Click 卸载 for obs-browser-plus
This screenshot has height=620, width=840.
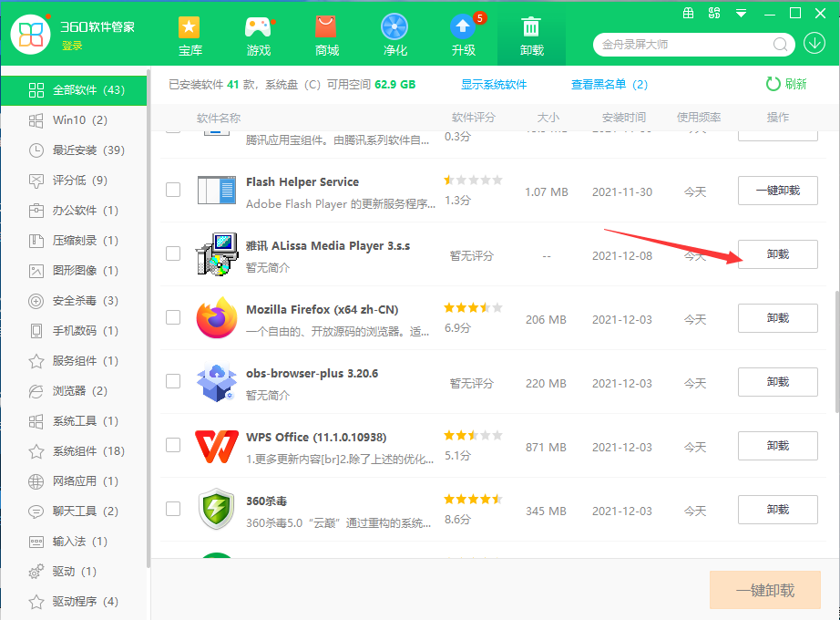pos(778,382)
